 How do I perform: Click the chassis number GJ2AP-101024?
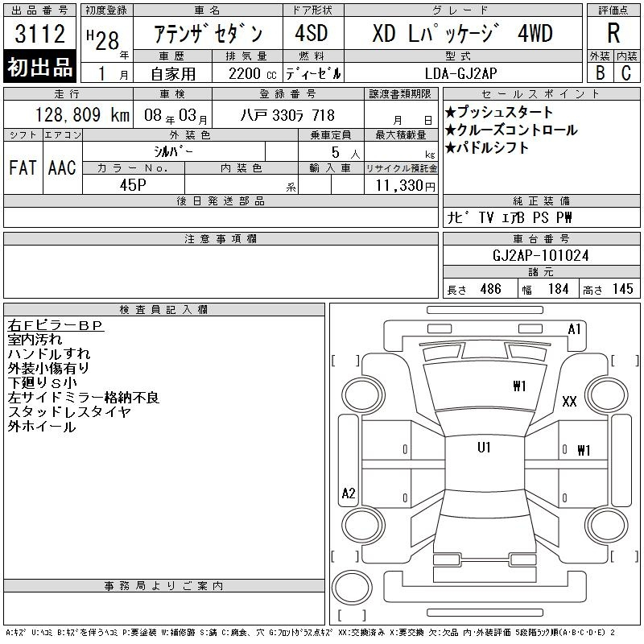(x=540, y=256)
